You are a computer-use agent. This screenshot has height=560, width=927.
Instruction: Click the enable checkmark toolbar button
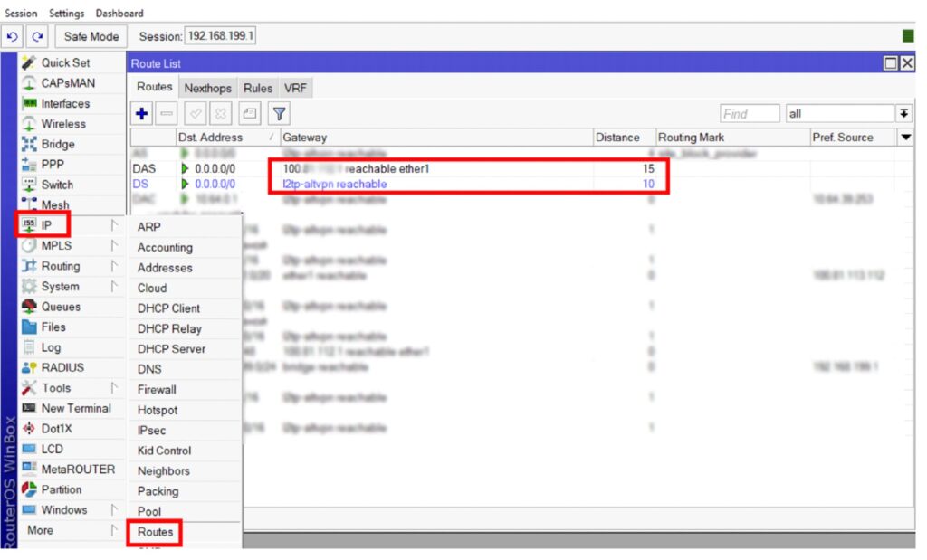(x=196, y=114)
